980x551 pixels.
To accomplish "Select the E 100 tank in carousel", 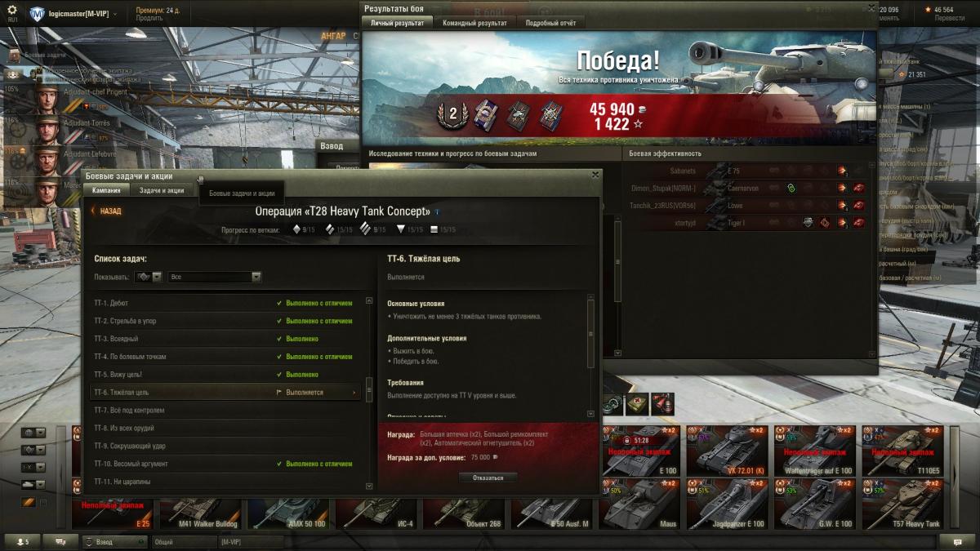I will pos(640,450).
